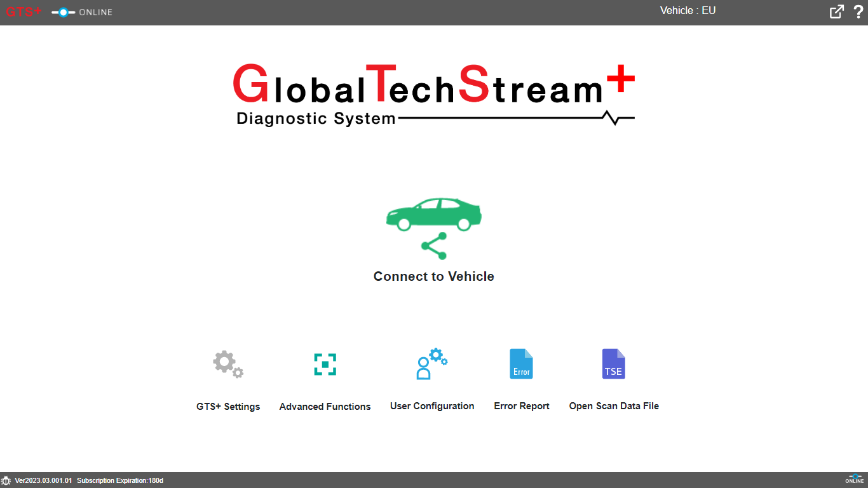Click the Error Report label
The width and height of the screenshot is (868, 488).
tap(522, 406)
